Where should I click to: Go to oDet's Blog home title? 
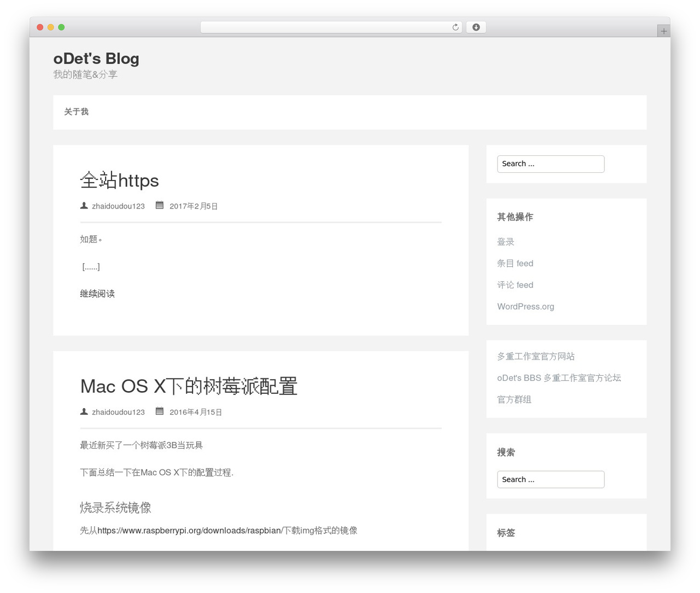coord(96,59)
